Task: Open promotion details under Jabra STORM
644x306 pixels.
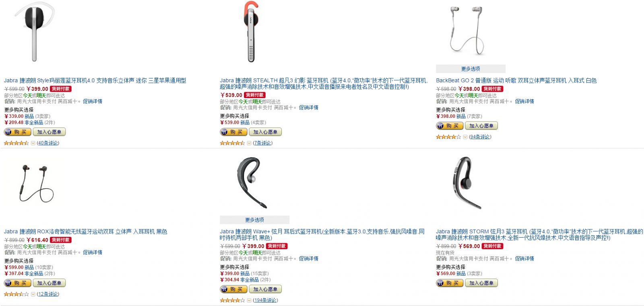Action: pyautogui.click(x=524, y=259)
